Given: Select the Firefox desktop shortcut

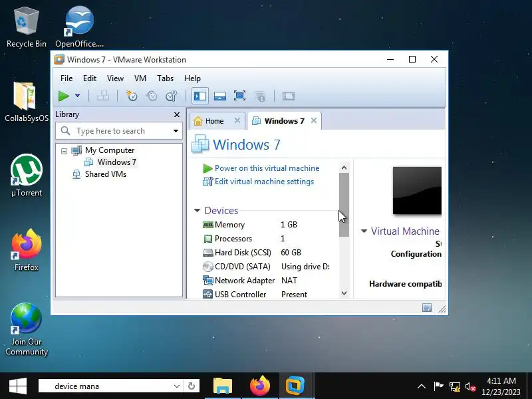Looking at the screenshot, I should pyautogui.click(x=27, y=250).
